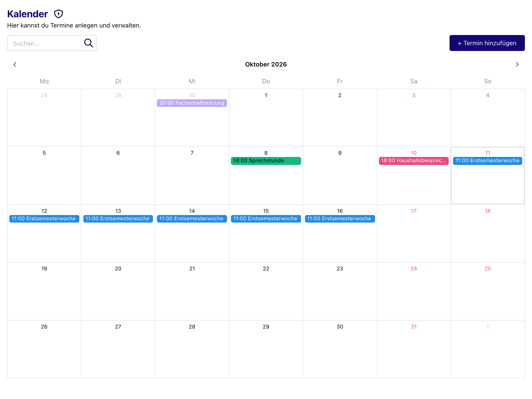532x399 pixels.
Task: Click the Oktober 2026 month title
Action: point(266,65)
